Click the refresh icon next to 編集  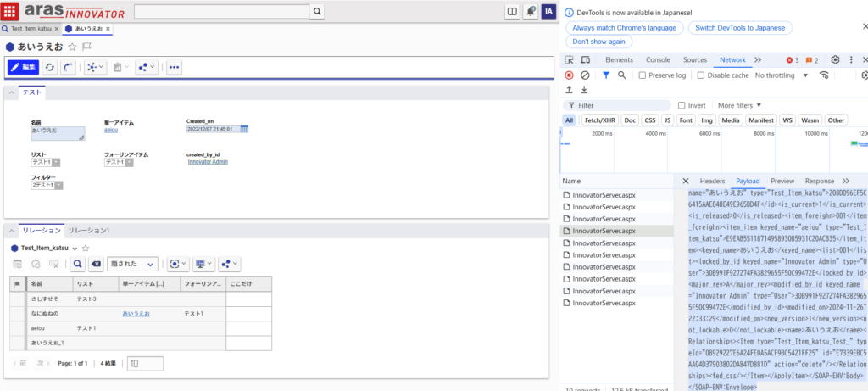coord(50,67)
